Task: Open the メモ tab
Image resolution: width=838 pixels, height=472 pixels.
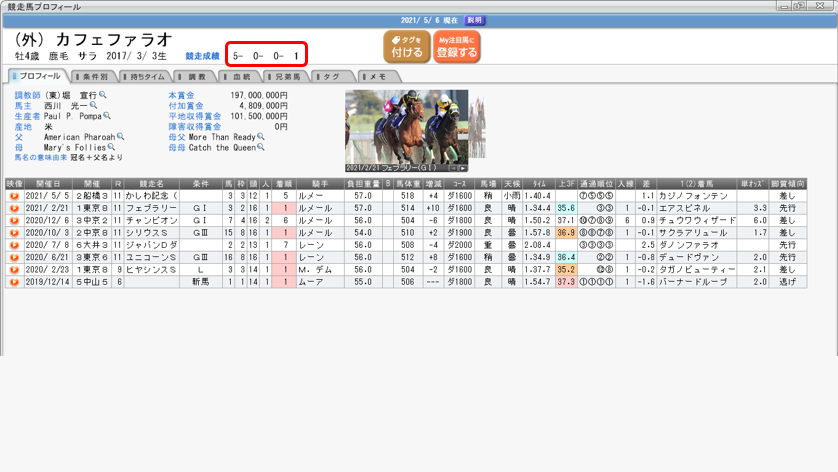Action: pos(374,76)
